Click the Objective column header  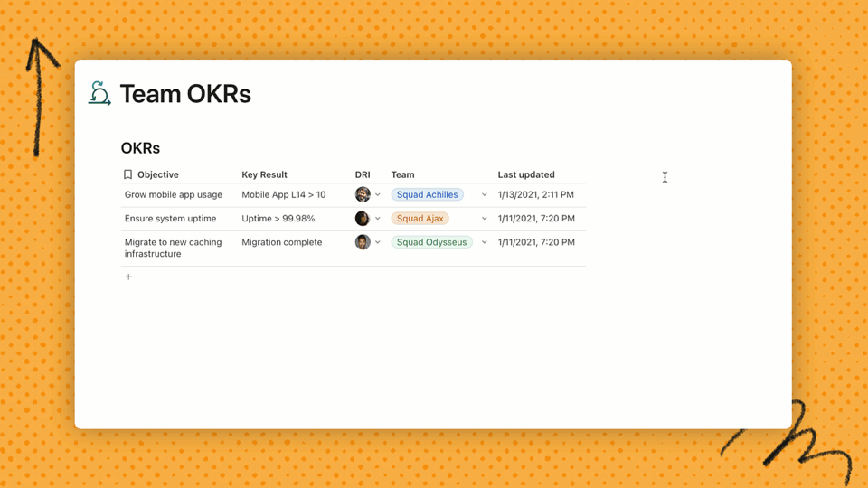click(157, 174)
